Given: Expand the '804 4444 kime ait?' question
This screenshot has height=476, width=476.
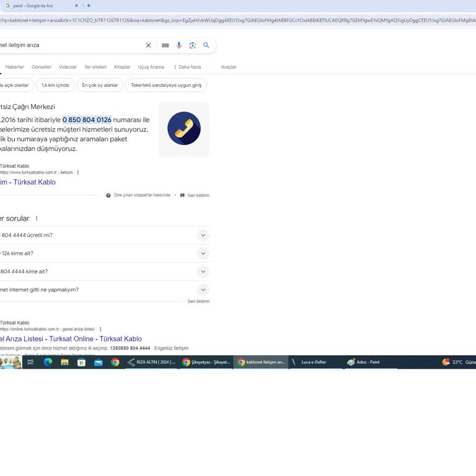Looking at the screenshot, I should pyautogui.click(x=104, y=271).
